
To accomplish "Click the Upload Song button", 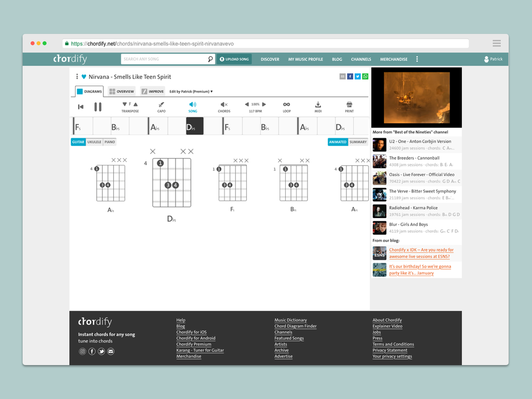I will coord(234,59).
